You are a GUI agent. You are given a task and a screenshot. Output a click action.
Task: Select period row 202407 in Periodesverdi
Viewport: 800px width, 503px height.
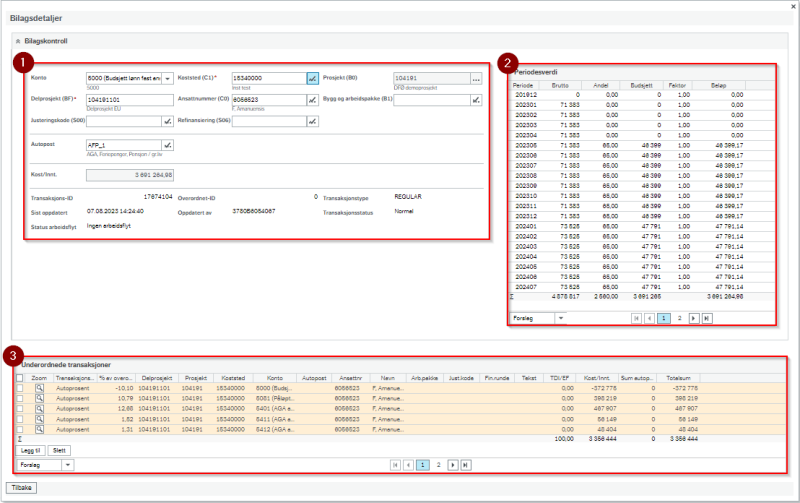coord(642,287)
